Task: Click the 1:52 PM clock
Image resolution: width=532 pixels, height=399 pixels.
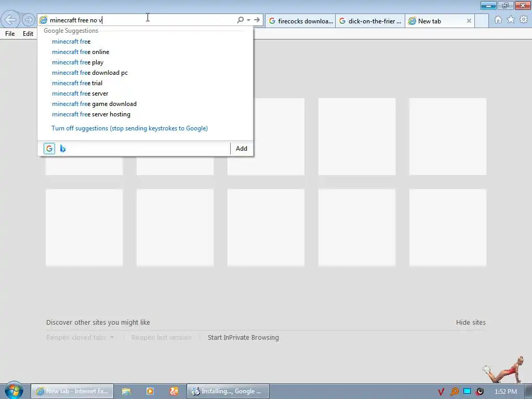Action: (506, 392)
